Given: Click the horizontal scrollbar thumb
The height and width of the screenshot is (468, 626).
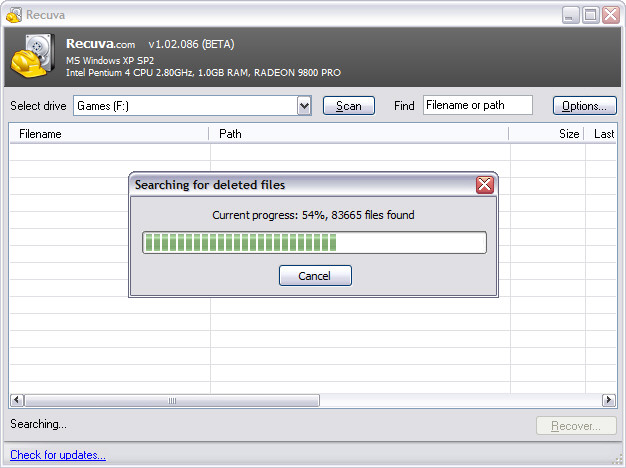Looking at the screenshot, I should click(x=172, y=400).
